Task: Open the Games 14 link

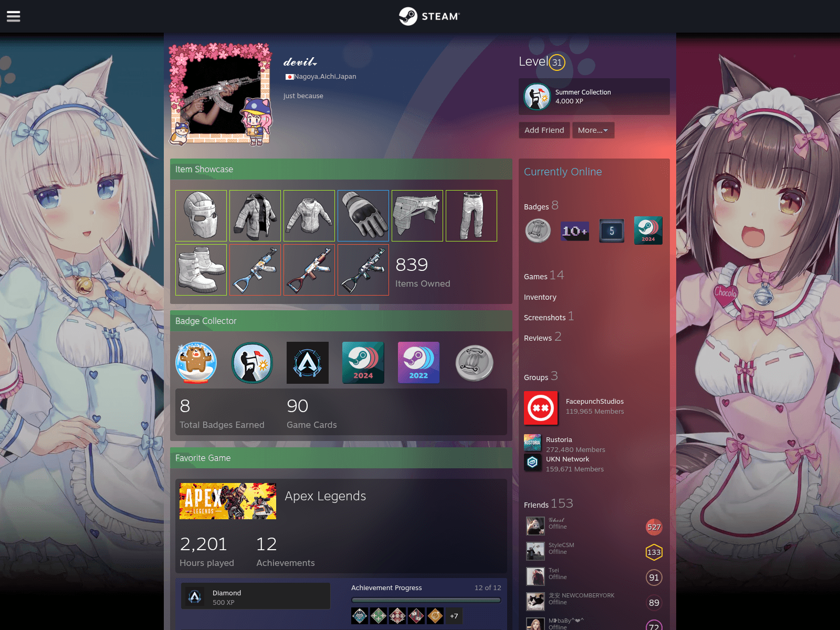Action: (x=544, y=276)
